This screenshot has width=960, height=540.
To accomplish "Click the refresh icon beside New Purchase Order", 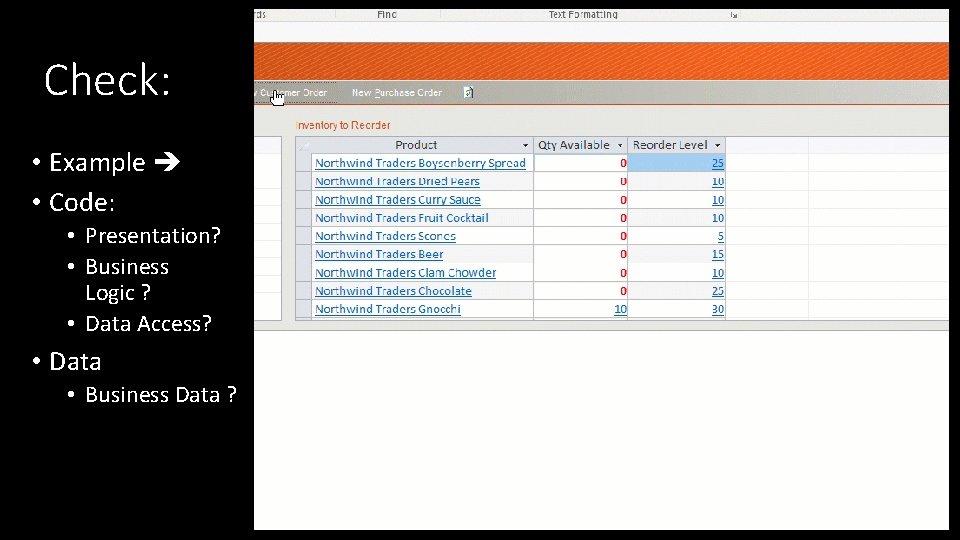I will [x=468, y=92].
